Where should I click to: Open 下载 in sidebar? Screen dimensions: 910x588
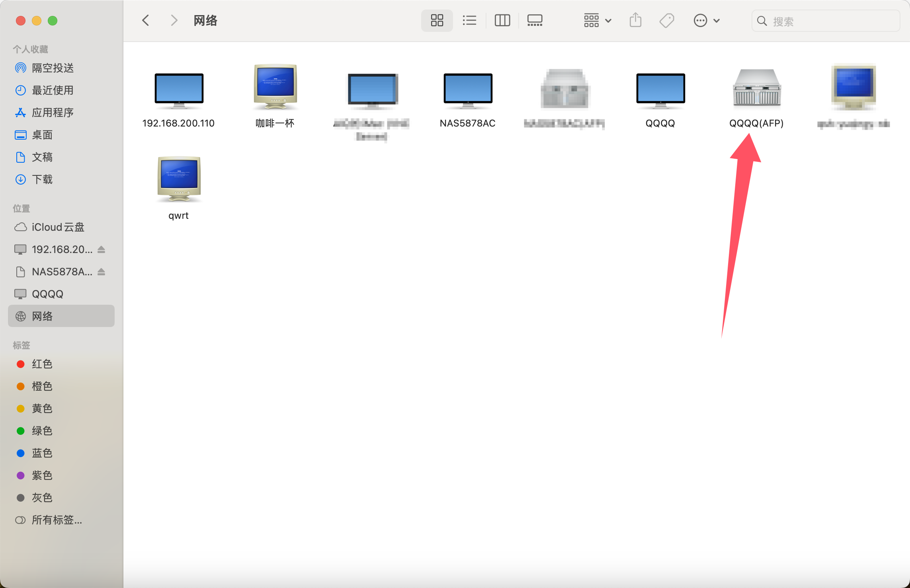click(x=61, y=179)
